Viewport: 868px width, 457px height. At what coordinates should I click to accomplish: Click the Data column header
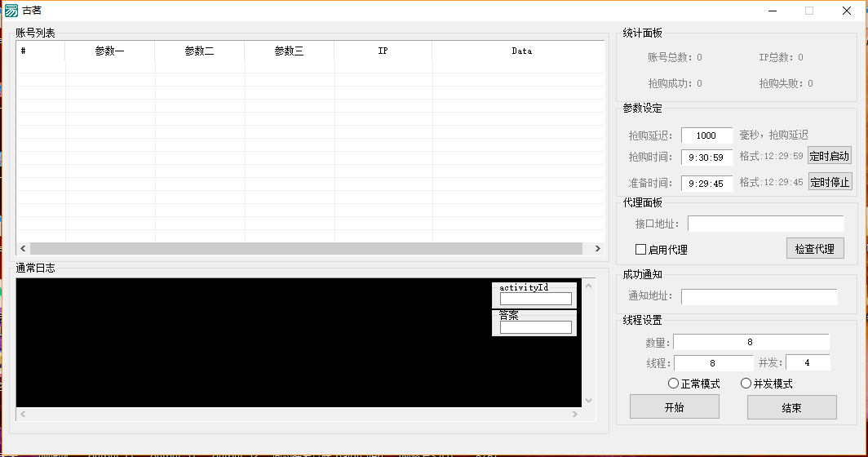[521, 51]
